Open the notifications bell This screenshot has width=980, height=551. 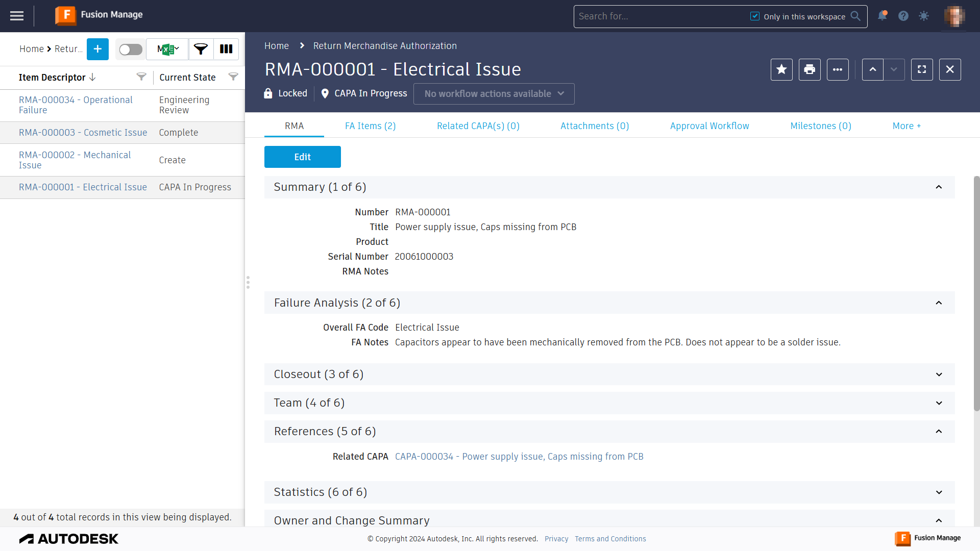[x=882, y=16]
